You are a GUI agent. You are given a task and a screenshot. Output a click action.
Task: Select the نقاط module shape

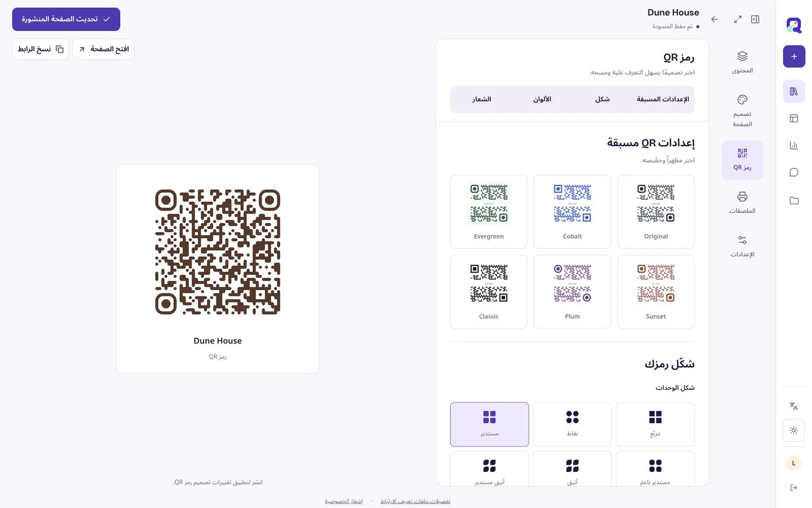pos(572,424)
